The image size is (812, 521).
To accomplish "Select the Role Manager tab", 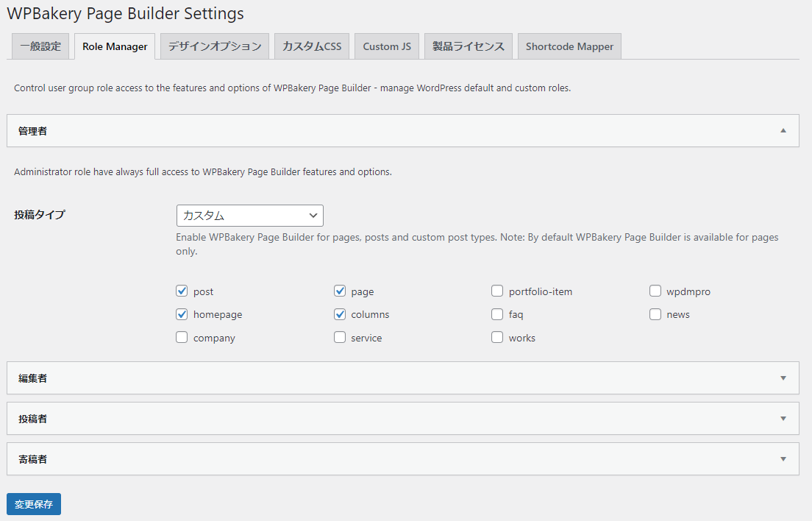I will (x=115, y=46).
